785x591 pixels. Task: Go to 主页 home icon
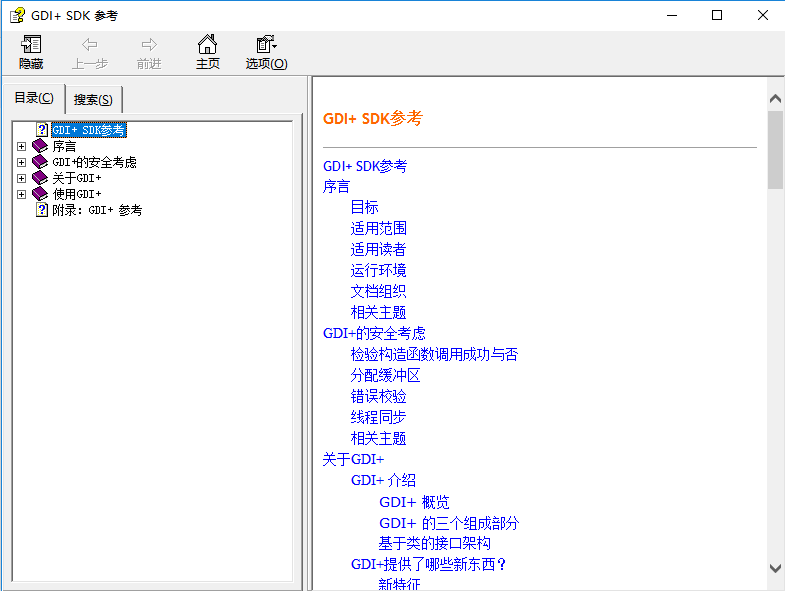[207, 44]
